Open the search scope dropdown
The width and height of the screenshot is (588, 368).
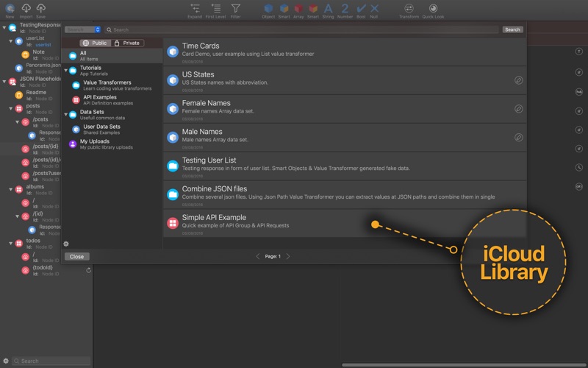click(82, 29)
